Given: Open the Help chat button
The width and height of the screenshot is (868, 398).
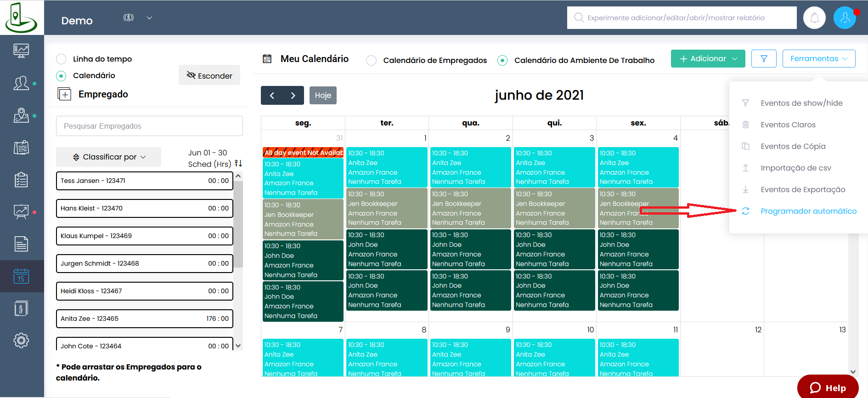Looking at the screenshot, I should coord(828,387).
